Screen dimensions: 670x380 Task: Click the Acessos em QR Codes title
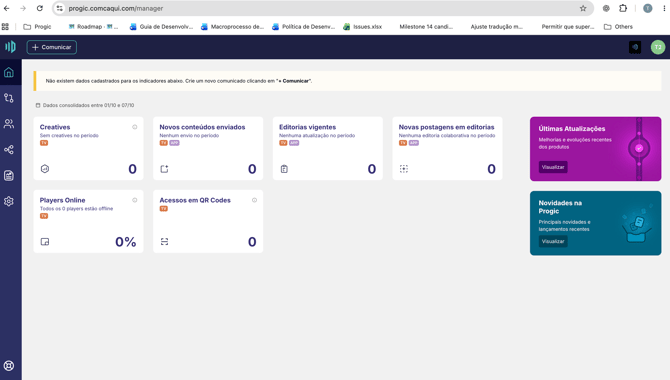point(195,200)
